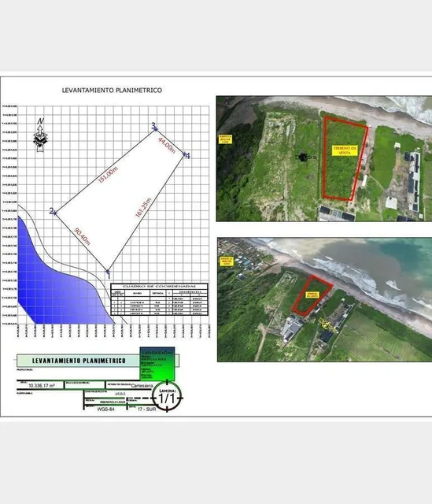Click the '10.336,17 m²' area value
Screen dimensions: 432x504
click(42, 385)
